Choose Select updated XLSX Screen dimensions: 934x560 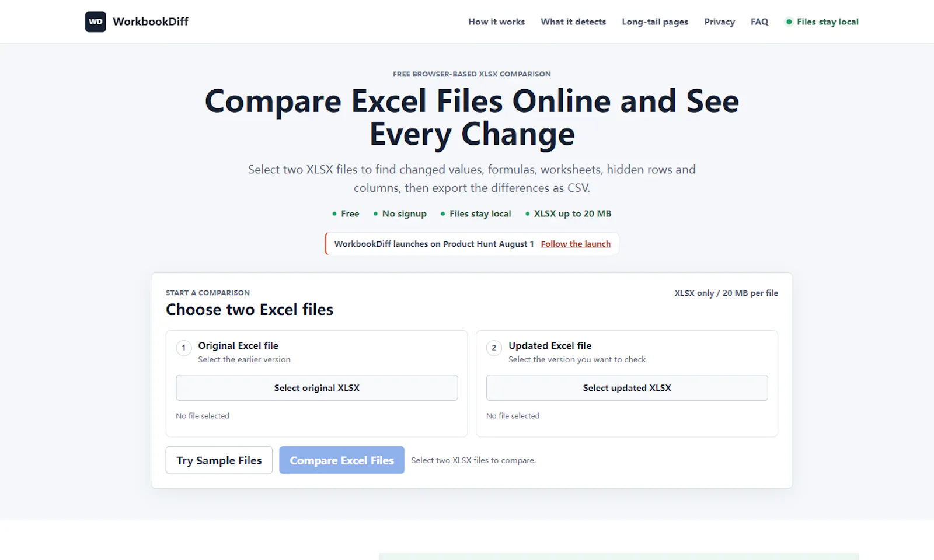(627, 388)
